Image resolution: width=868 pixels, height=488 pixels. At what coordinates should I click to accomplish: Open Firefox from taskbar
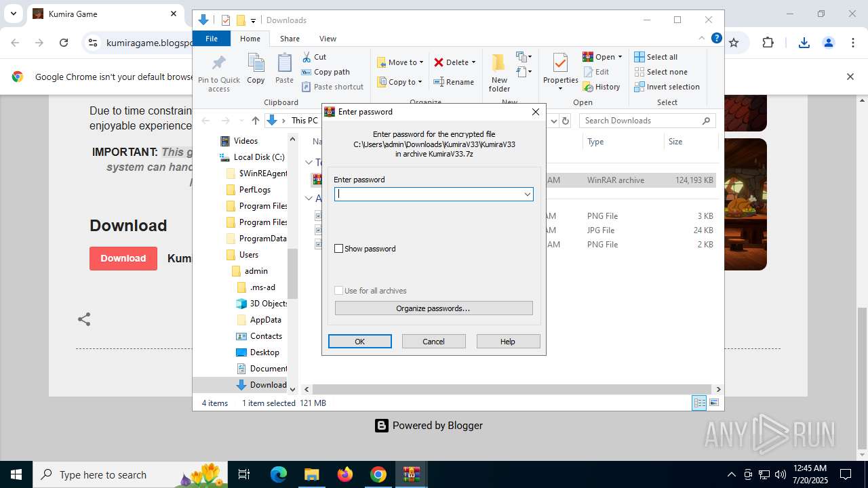(345, 474)
